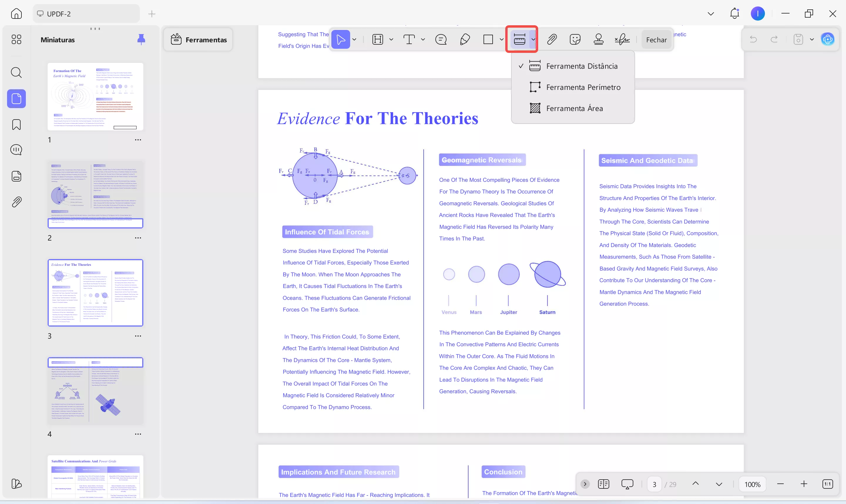846x504 pixels.
Task: Open the search panel in sidebar
Action: pyautogui.click(x=16, y=72)
